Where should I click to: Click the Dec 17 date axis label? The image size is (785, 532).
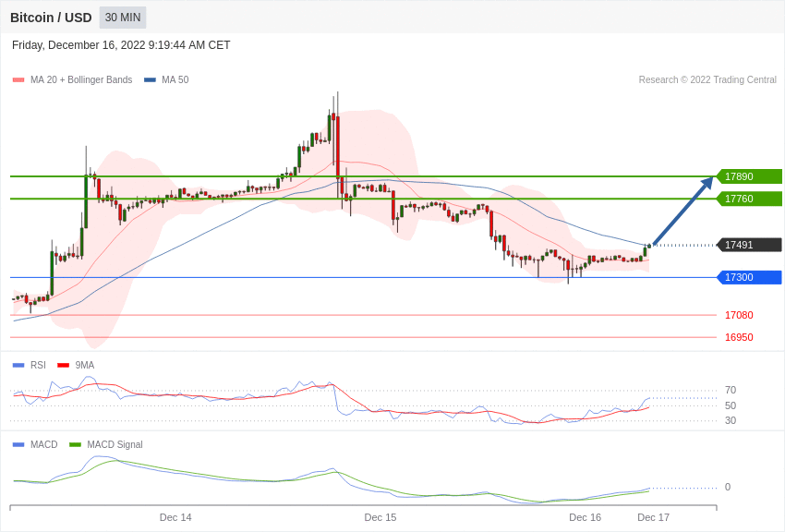tap(653, 517)
